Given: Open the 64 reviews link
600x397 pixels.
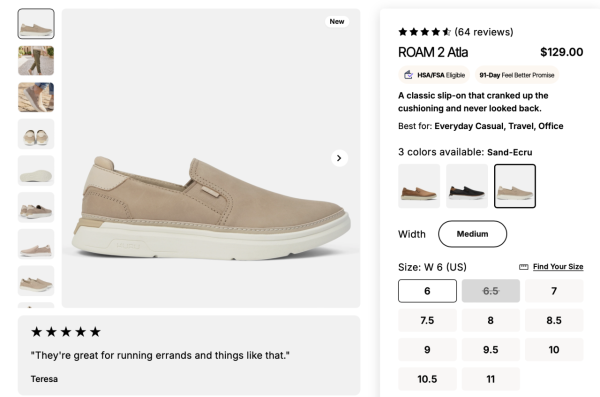Looking at the screenshot, I should point(484,32).
